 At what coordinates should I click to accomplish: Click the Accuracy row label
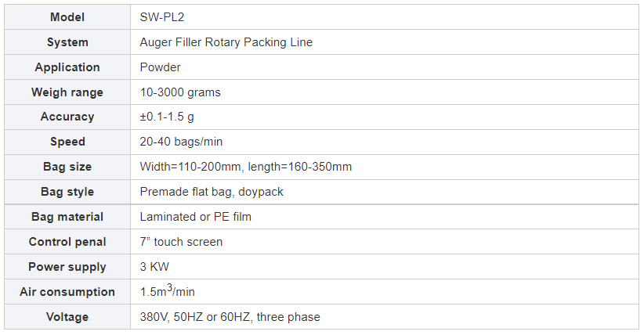(x=67, y=117)
